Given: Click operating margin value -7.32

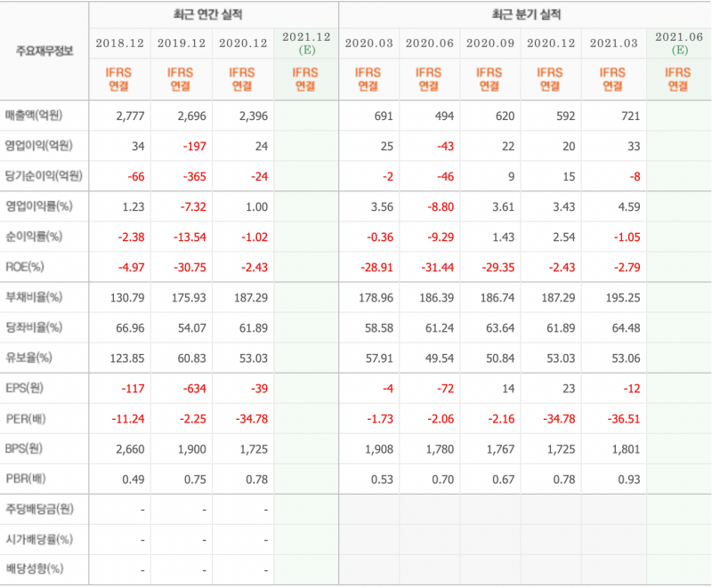Looking at the screenshot, I should tap(193, 207).
